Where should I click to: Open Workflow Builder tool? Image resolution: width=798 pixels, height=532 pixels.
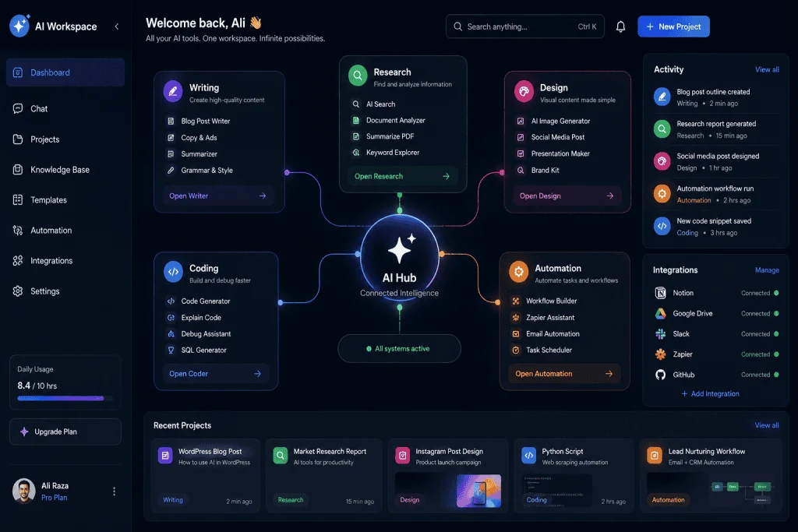pyautogui.click(x=545, y=301)
